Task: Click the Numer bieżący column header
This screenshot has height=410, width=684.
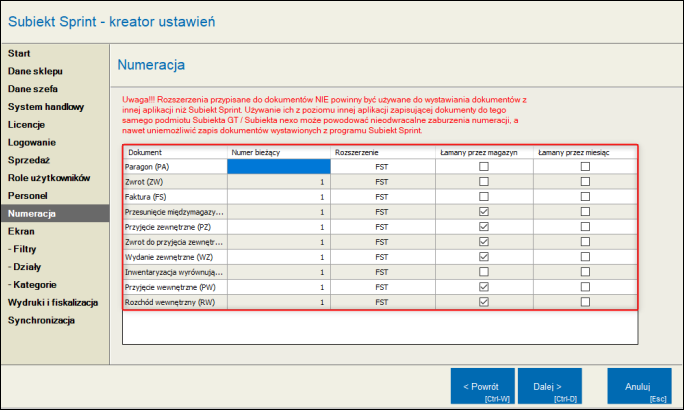Action: (279, 152)
